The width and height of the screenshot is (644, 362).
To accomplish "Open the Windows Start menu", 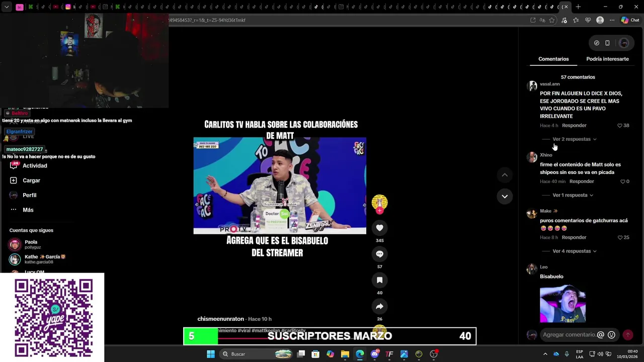I will (x=211, y=354).
